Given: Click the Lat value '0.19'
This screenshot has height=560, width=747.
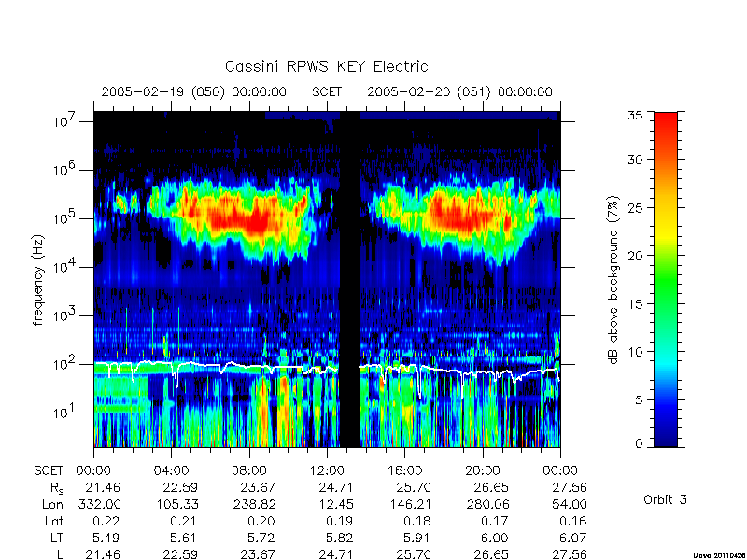Looking at the screenshot, I should tap(339, 522).
